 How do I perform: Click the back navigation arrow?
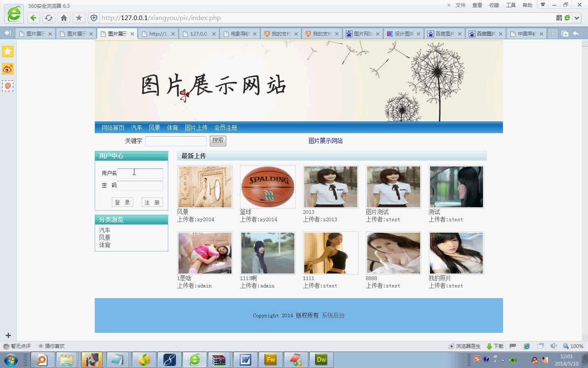coord(33,18)
